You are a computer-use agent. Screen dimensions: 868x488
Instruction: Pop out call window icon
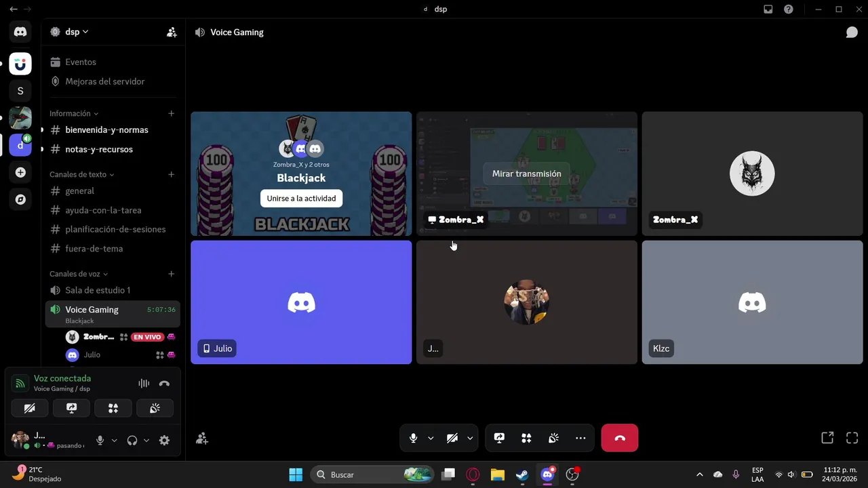coord(827,438)
